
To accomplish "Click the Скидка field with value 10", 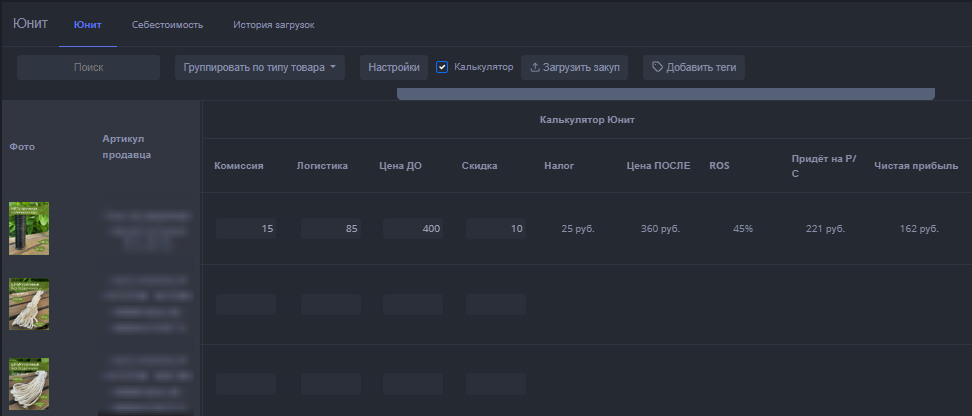I will (x=495, y=229).
